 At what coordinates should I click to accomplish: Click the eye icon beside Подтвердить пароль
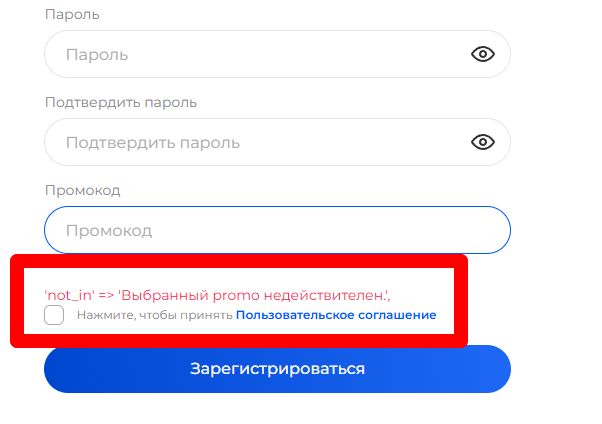(483, 142)
